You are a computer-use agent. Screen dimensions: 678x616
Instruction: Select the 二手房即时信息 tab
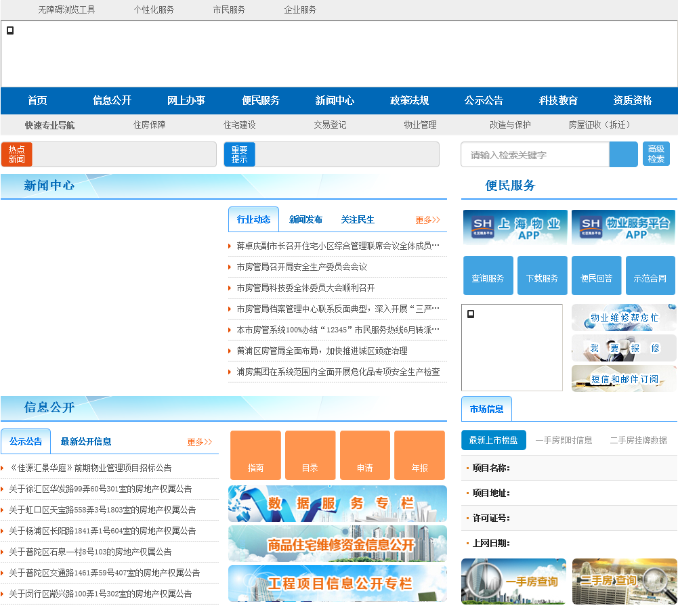[x=564, y=441]
